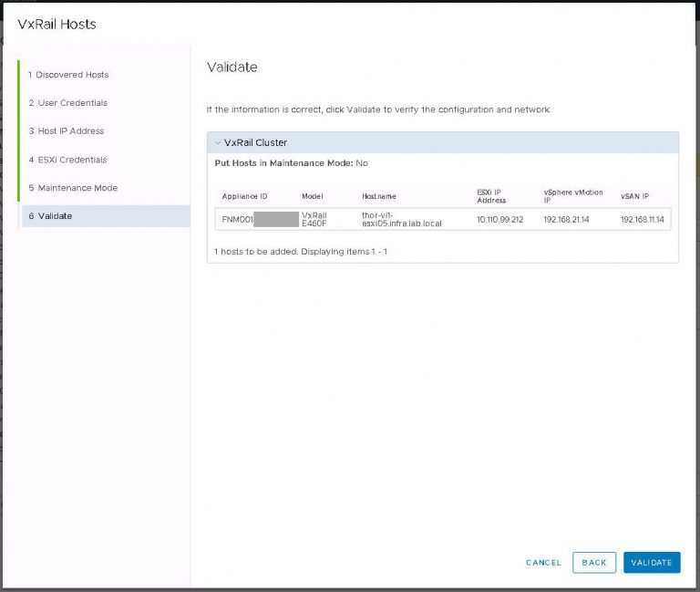Click ESXi IP address 10.110.99.212
This screenshot has width=700, height=592.
pyautogui.click(x=500, y=219)
